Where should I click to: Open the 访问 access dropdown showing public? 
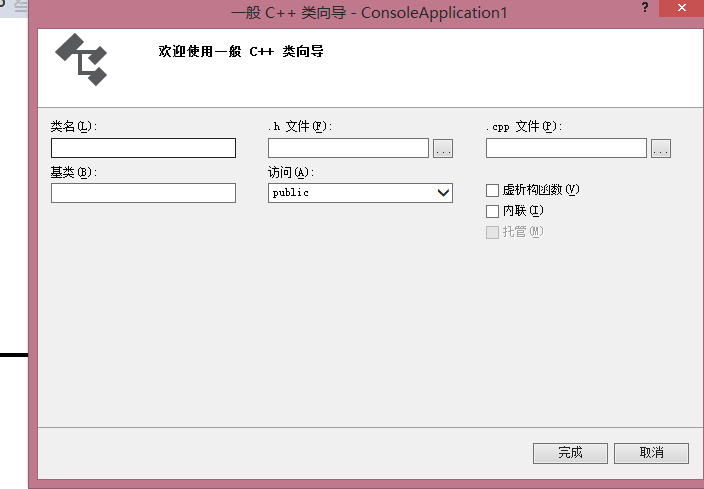(x=361, y=193)
